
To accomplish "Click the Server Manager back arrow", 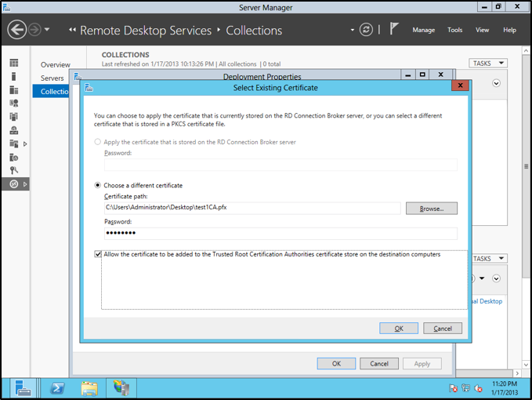I will 17,30.
